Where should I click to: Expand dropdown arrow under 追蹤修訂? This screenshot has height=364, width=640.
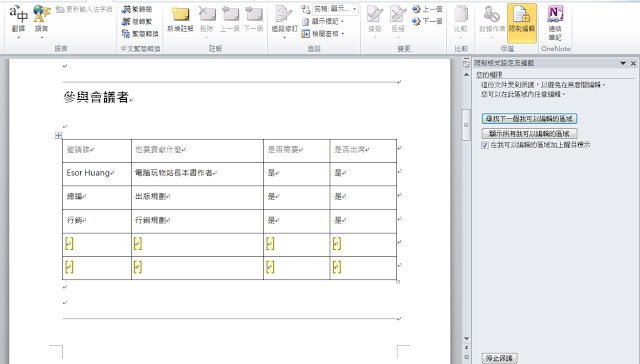[284, 37]
